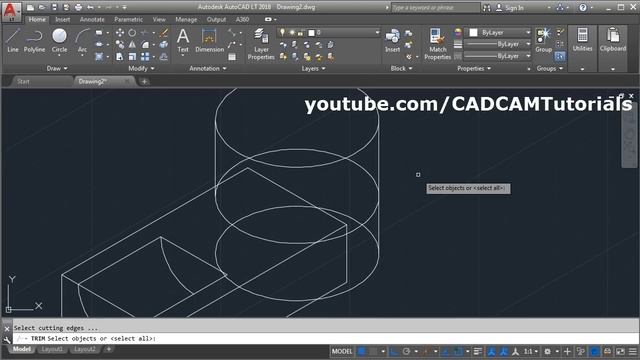Click Match Properties tool
Viewport: 640px width, 360px height.
pos(438,44)
